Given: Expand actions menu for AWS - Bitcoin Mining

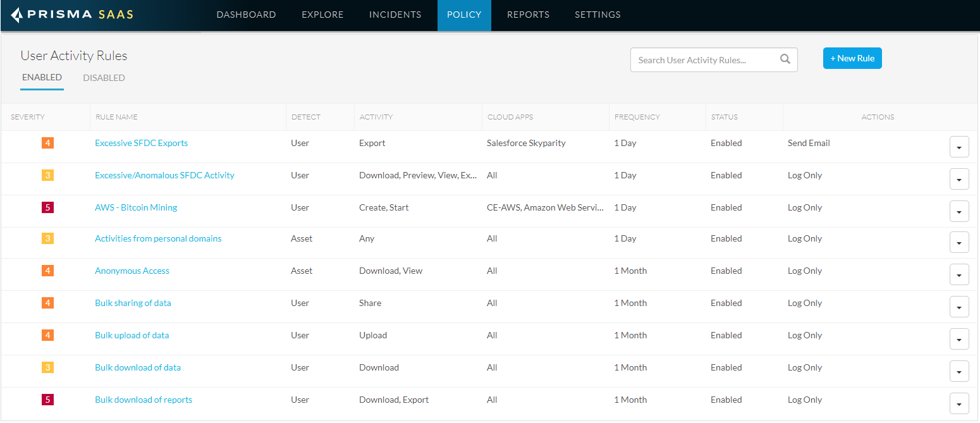Looking at the screenshot, I should (959, 212).
